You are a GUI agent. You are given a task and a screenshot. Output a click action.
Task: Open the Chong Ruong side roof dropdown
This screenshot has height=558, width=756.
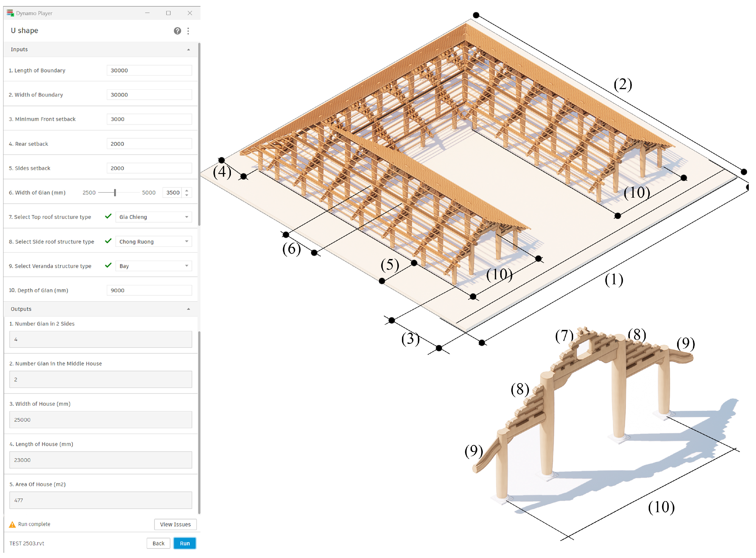click(154, 241)
